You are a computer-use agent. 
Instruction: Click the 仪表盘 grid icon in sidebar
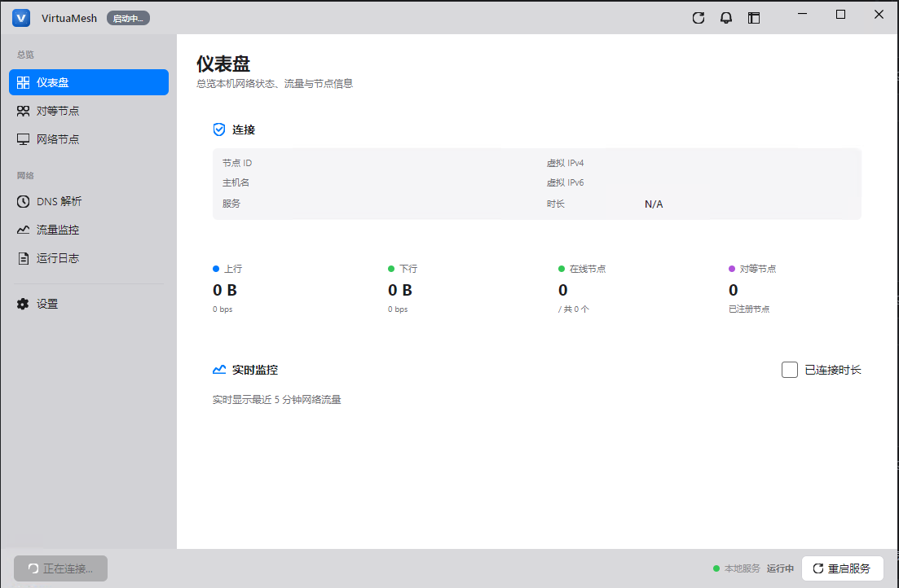click(x=23, y=82)
